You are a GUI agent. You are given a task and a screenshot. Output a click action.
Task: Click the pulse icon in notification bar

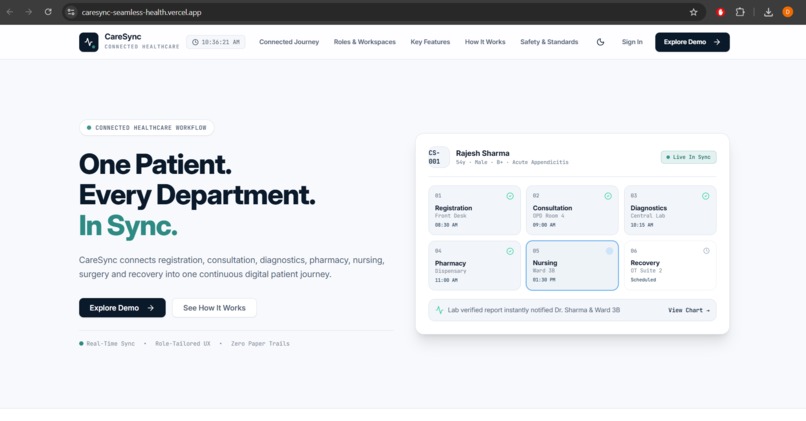coord(439,310)
